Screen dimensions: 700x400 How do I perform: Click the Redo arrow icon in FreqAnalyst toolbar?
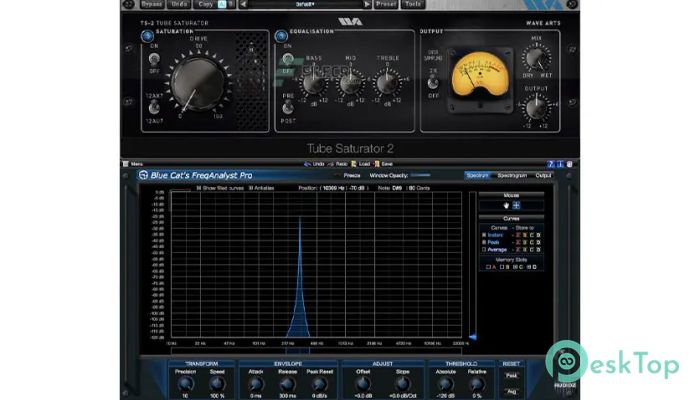pos(331,164)
